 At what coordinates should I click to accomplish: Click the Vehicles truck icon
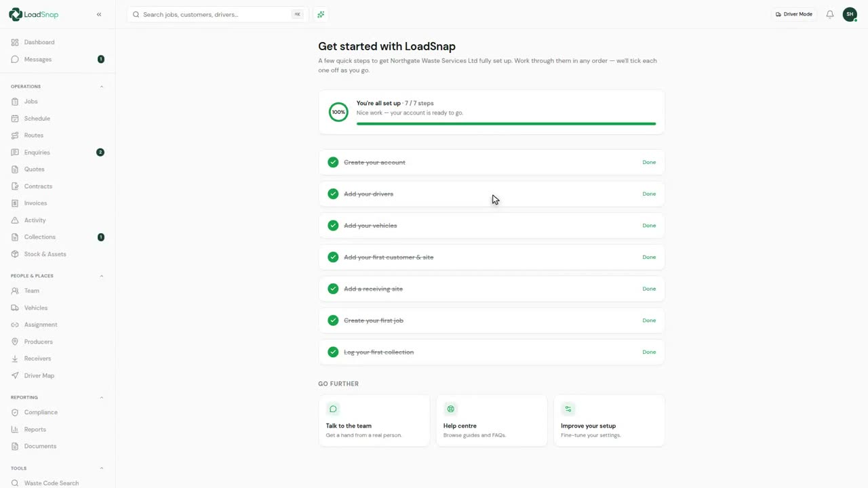pyautogui.click(x=15, y=308)
